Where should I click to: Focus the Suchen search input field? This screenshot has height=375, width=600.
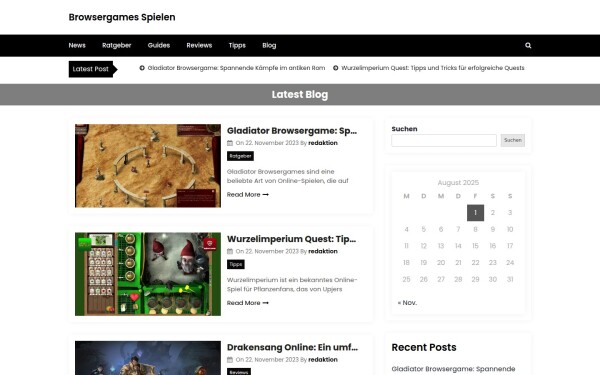coord(444,140)
